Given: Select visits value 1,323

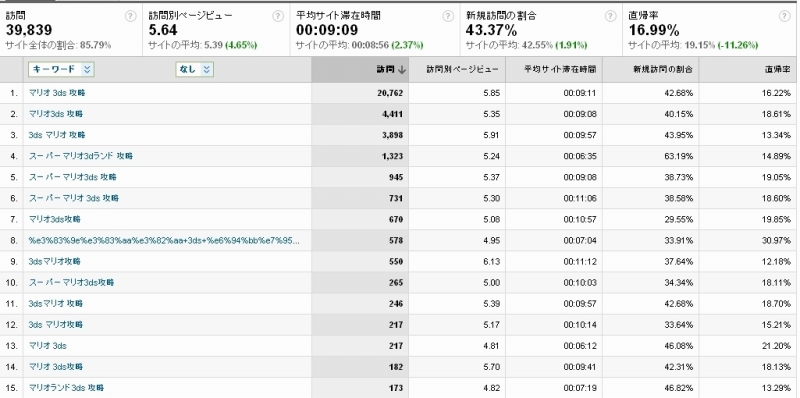Looking at the screenshot, I should point(392,156).
